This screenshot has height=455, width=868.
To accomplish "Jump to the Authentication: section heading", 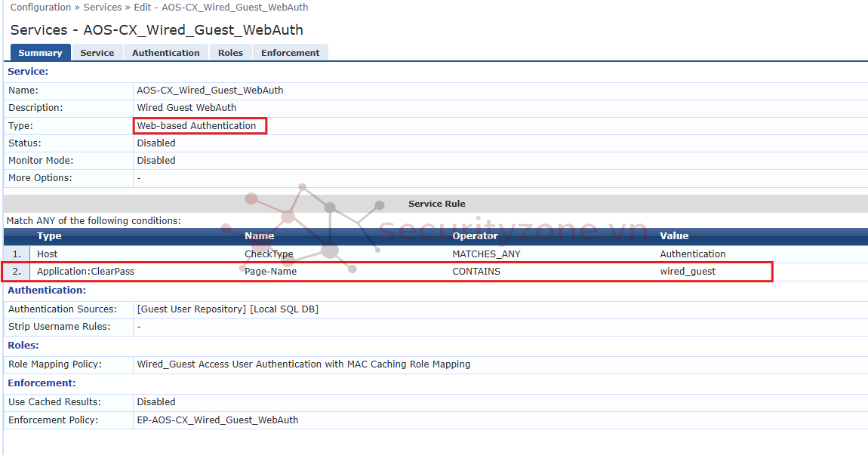I will (x=47, y=291).
